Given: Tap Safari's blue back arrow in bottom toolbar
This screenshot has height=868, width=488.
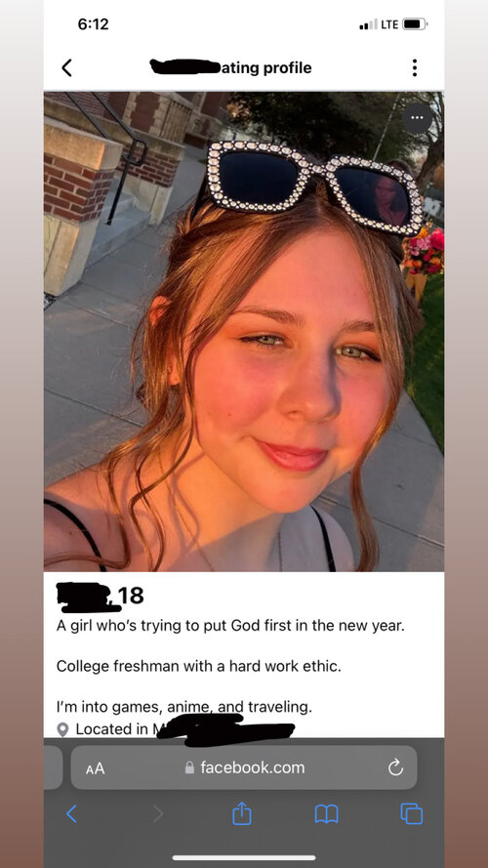Looking at the screenshot, I should 71,813.
